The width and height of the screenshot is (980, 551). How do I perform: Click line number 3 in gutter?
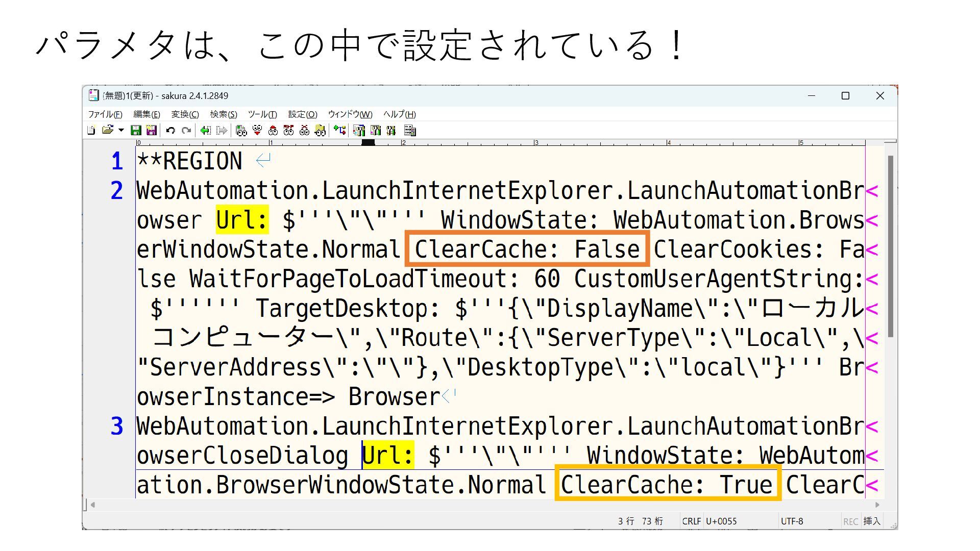pyautogui.click(x=117, y=426)
